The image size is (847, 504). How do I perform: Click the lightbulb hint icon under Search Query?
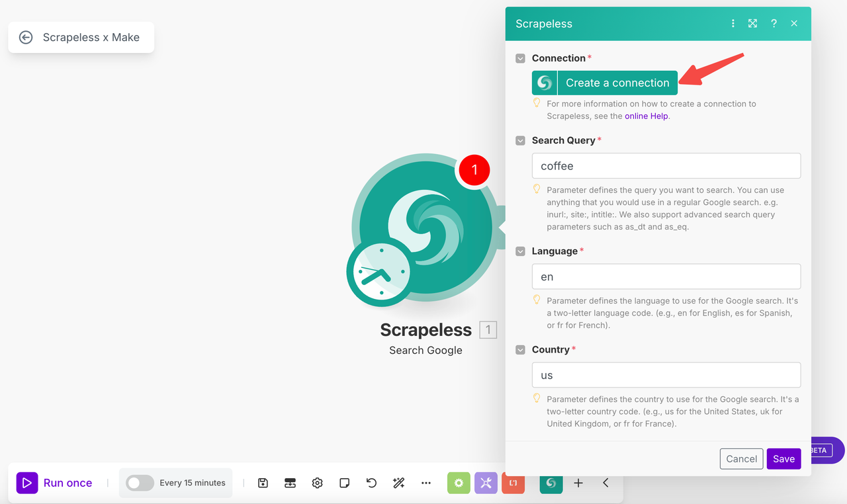coord(537,189)
